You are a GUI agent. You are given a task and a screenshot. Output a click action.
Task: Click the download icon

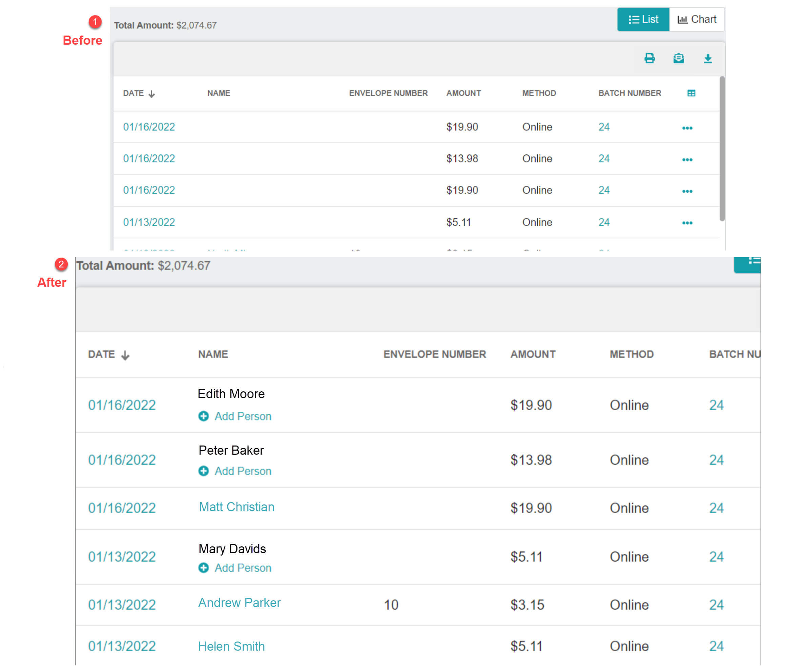[x=708, y=59]
